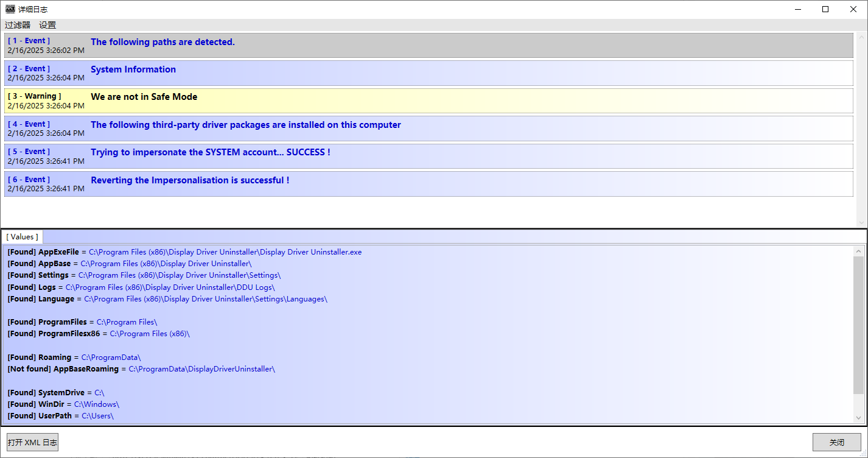Viewport: 868px width, 458px height.
Task: Click the Language path line
Action: [x=167, y=299]
